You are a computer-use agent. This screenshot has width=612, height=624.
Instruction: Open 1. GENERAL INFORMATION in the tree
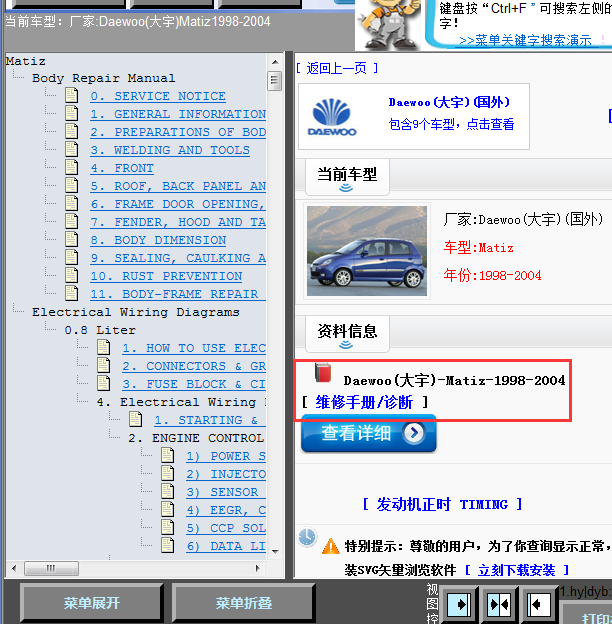[x=178, y=114]
